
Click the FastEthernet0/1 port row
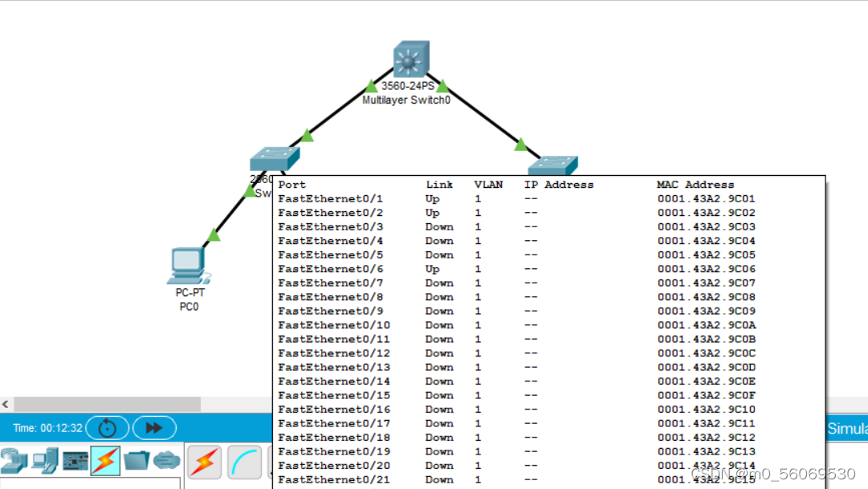tap(516, 199)
